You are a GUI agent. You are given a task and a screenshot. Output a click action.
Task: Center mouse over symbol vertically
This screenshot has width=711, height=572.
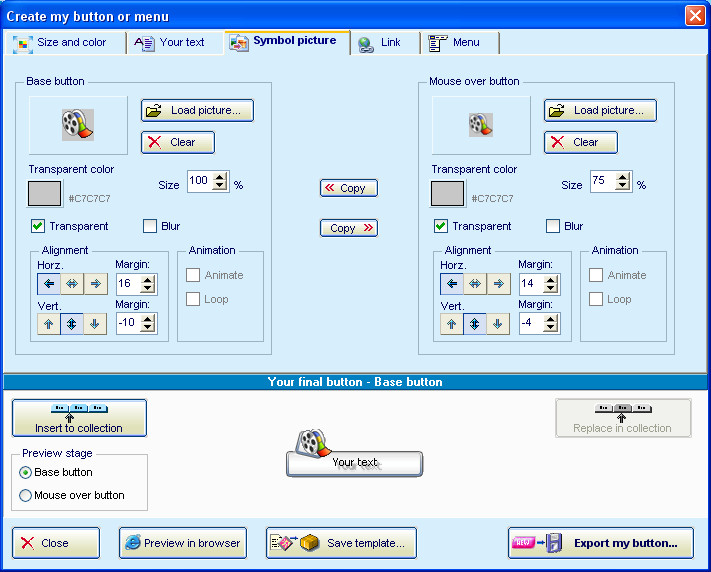click(x=475, y=324)
